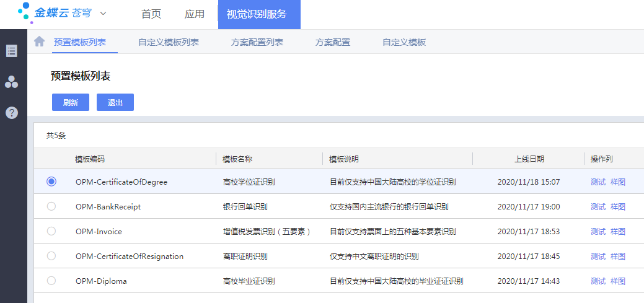Select the OPM-Invoice radio button
This screenshot has height=303, width=644.
(51, 231)
